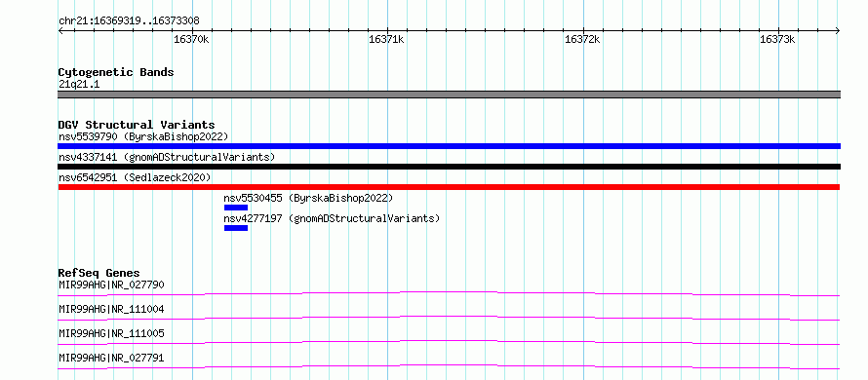Click the long blue nsv5539790 variant bar
Screen dimensions: 868x380
(x=449, y=146)
